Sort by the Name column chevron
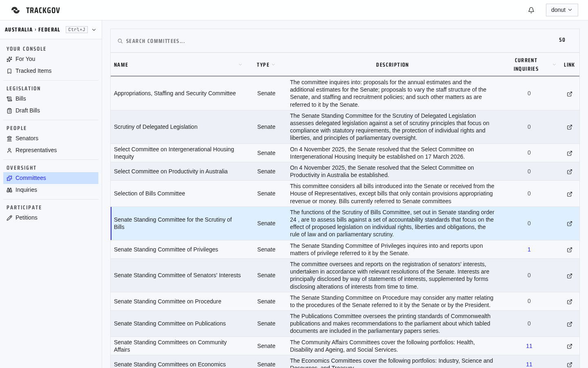The width and height of the screenshot is (588, 368). click(x=240, y=65)
